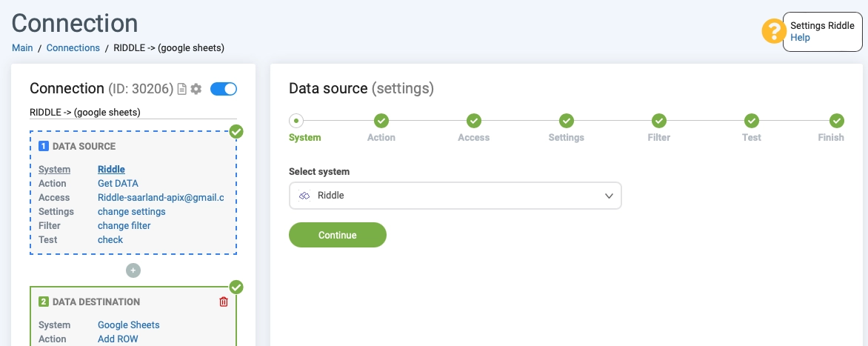Screen dimensions: 868x346
Task: Go to the Test step
Action: click(751, 137)
